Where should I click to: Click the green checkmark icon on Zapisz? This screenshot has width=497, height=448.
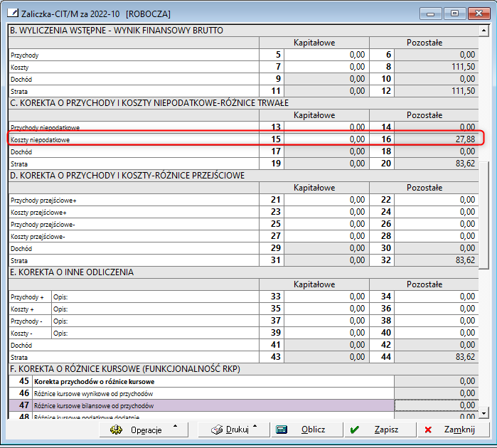(x=354, y=430)
